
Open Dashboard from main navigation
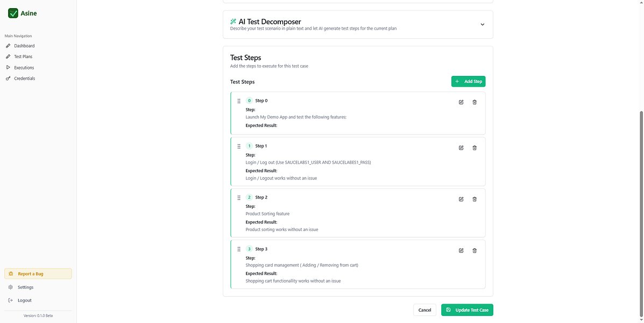point(24,46)
